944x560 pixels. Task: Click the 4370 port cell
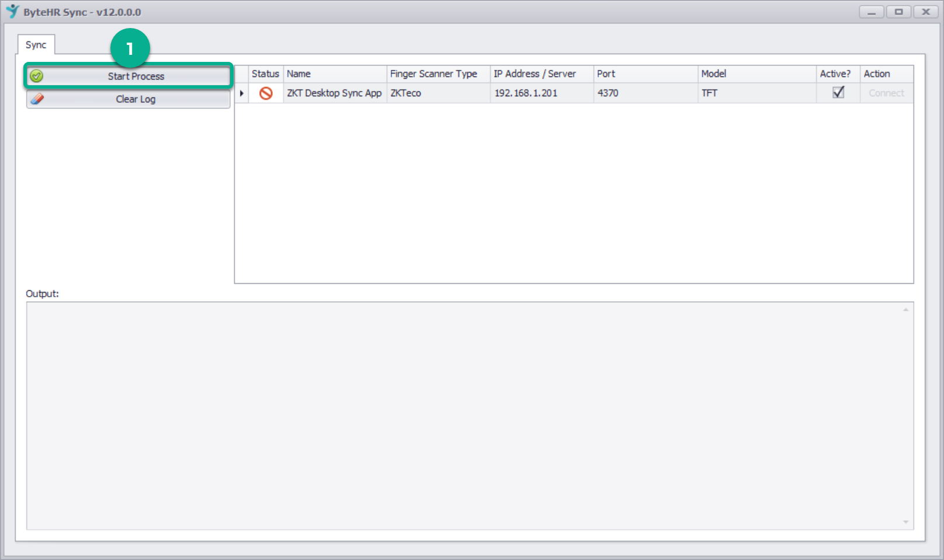(645, 93)
